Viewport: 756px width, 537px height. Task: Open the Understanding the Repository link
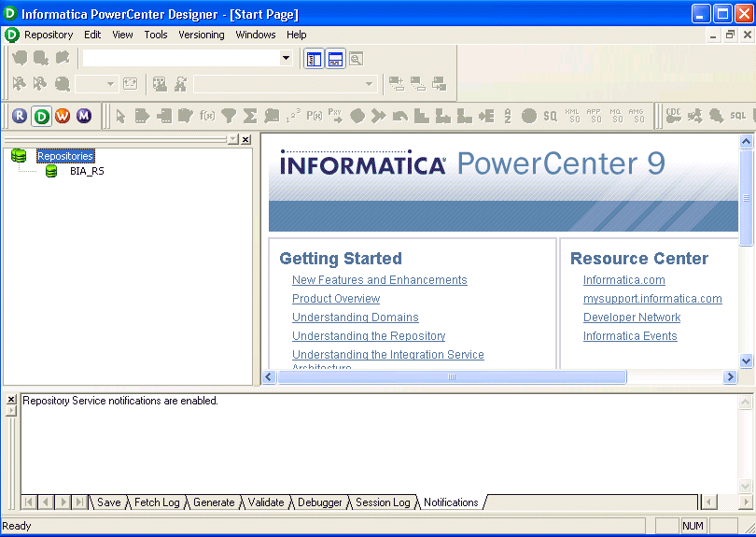point(369,336)
